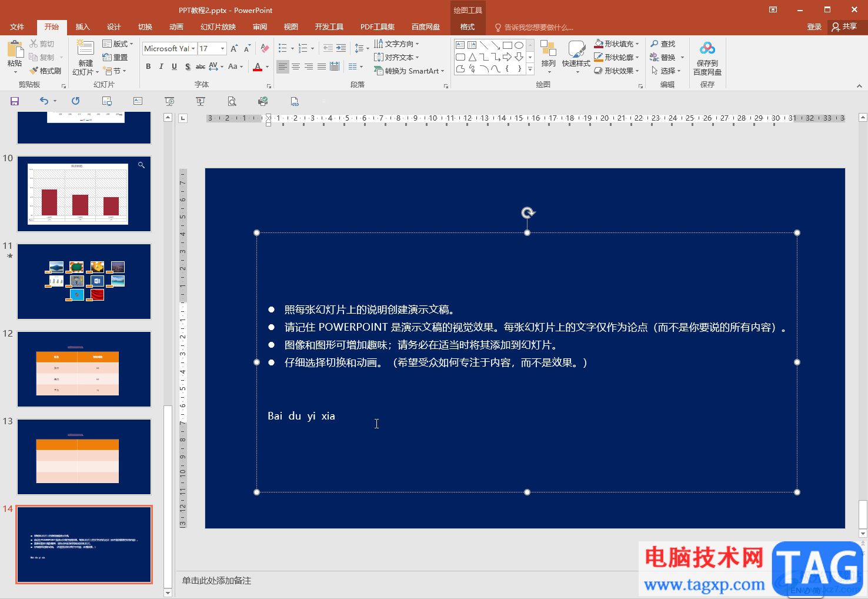
Task: Open the File (文件) menu
Action: (x=17, y=27)
